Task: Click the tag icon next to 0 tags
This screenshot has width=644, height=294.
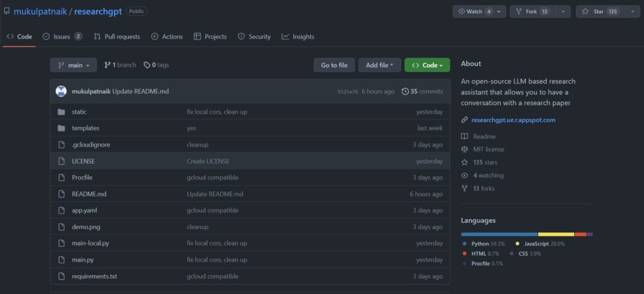Action: (x=147, y=65)
